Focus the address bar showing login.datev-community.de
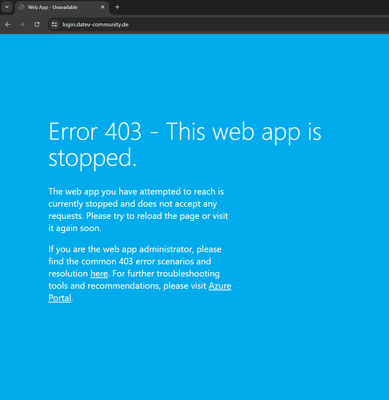 [218, 25]
